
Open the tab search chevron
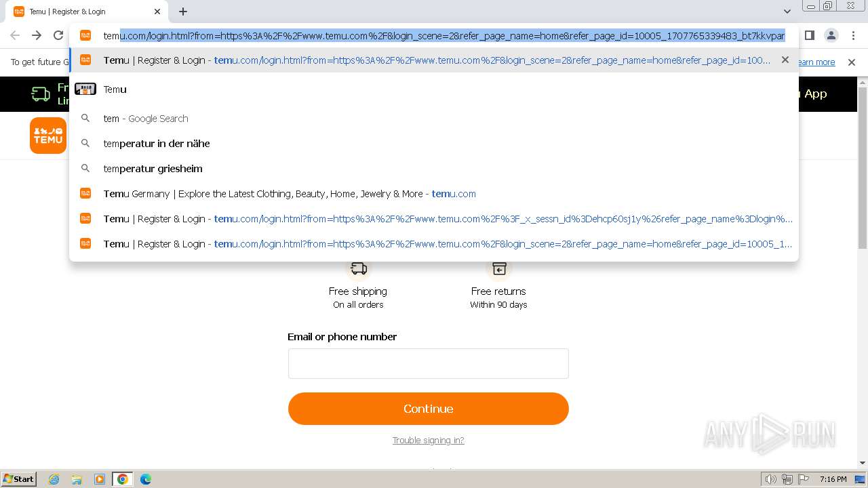(787, 12)
